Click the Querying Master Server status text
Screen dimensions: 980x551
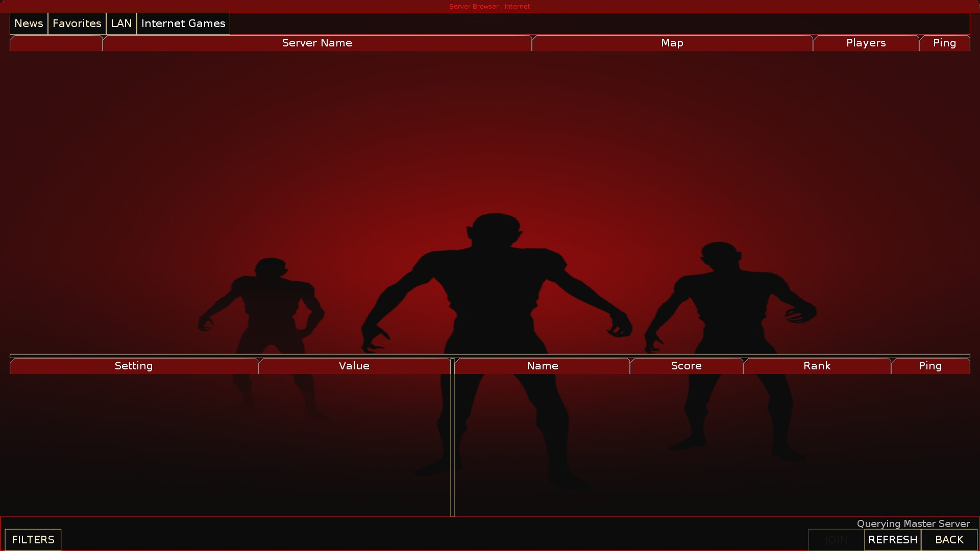913,524
